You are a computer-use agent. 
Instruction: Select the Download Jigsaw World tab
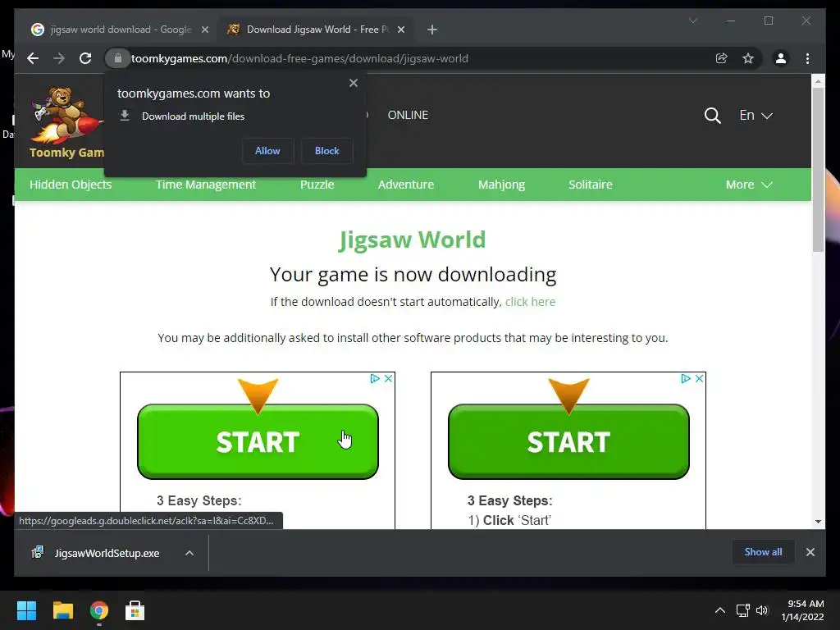coord(316,30)
